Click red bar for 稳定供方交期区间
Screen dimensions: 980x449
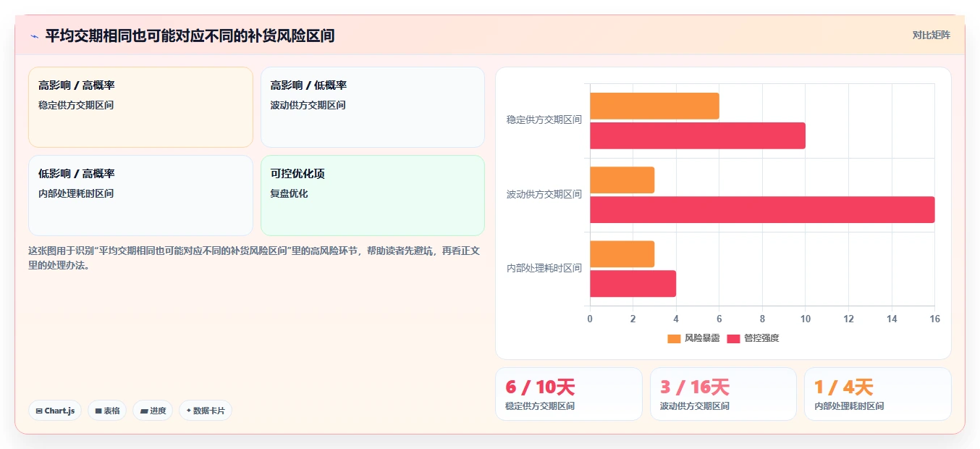(698, 135)
